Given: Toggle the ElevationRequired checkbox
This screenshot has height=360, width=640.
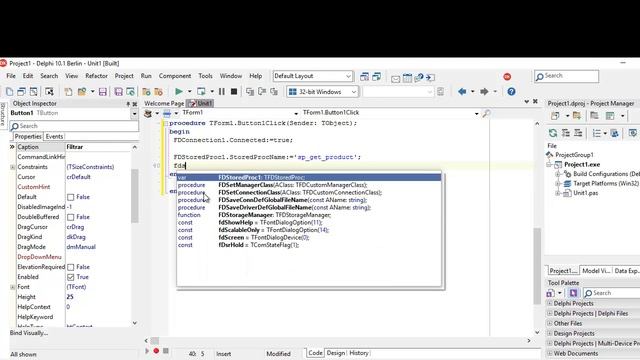Looking at the screenshot, I should [x=71, y=267].
